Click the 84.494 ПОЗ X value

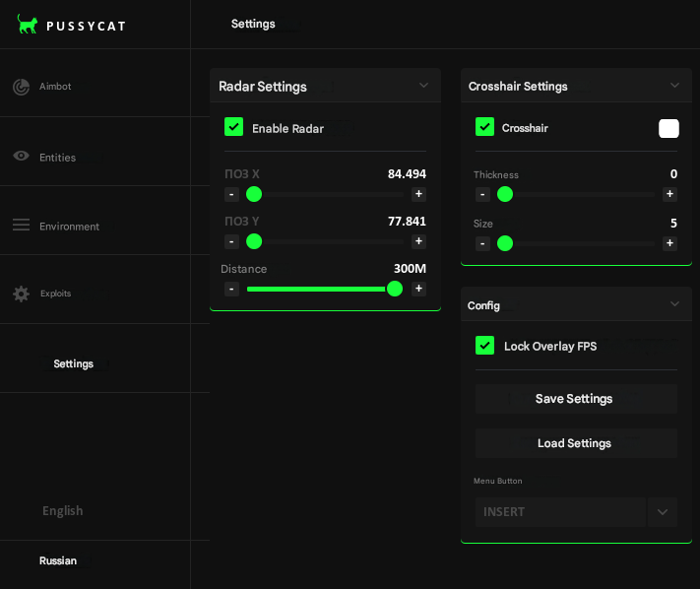(407, 174)
